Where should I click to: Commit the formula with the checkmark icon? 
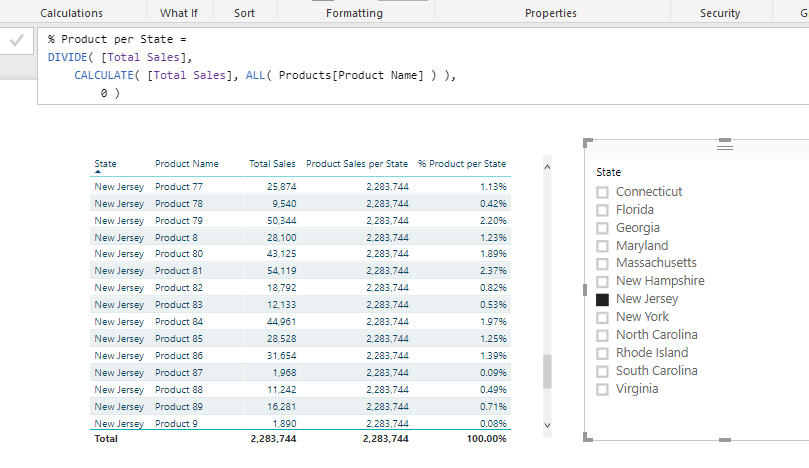tap(17, 40)
